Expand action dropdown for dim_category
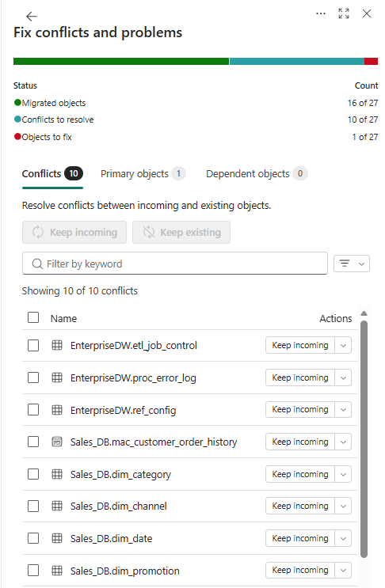This screenshot has width=385, height=588. coord(343,474)
